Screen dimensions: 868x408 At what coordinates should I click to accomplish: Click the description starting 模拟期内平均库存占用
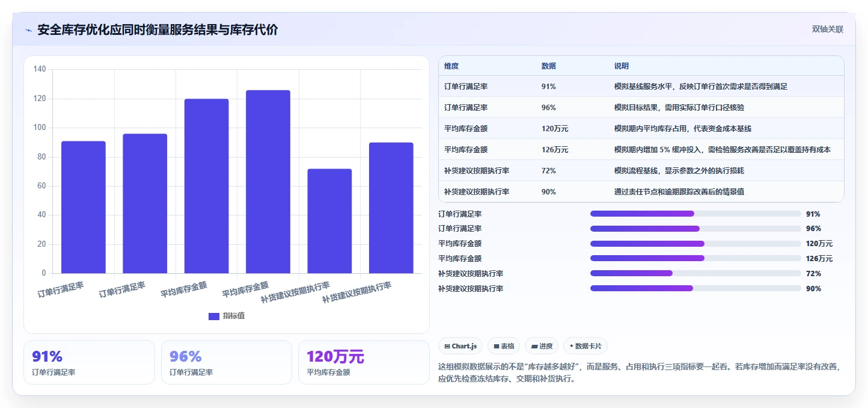683,129
